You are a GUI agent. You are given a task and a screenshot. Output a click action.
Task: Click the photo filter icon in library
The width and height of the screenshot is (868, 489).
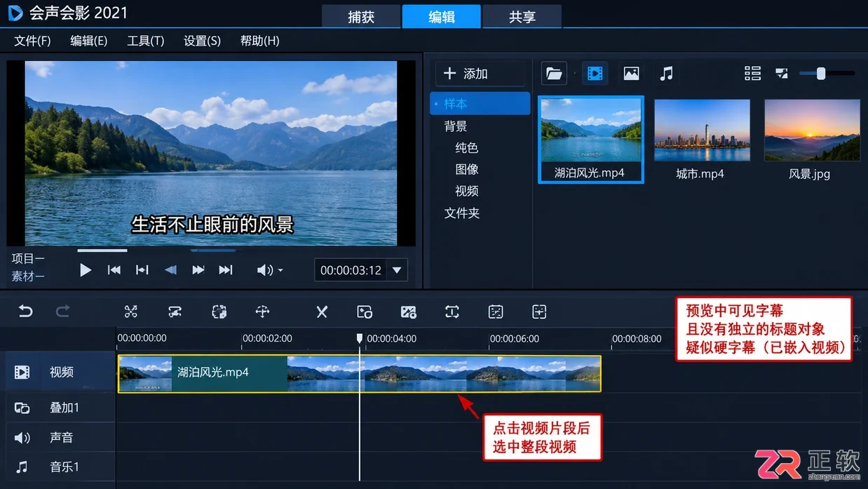[x=631, y=73]
